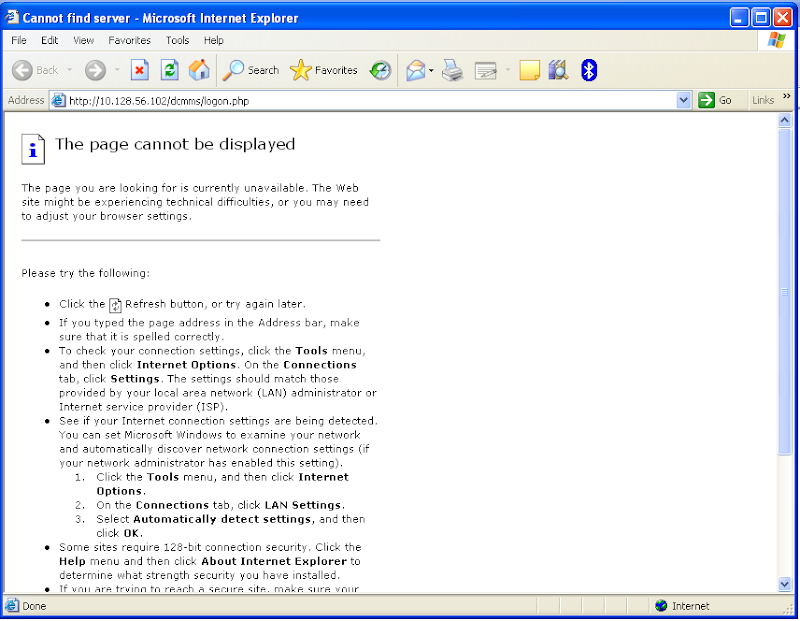Click the vertical scrollbar up arrow
The image size is (800, 621).
coord(784,120)
